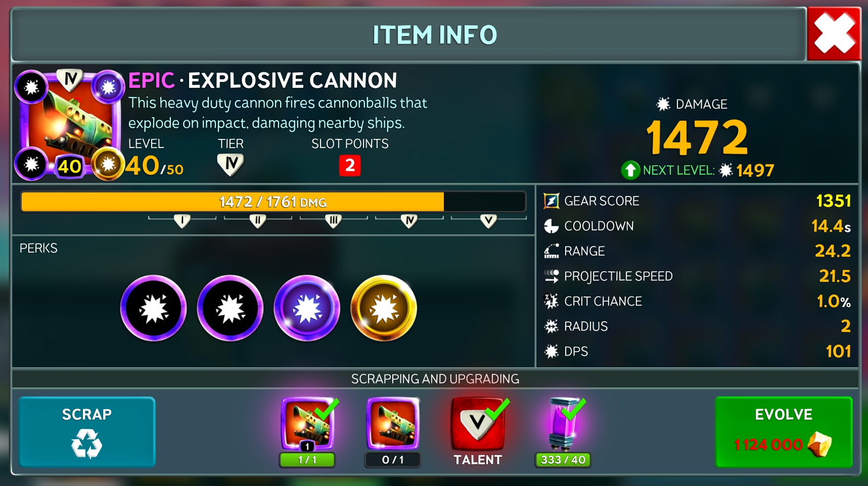
Task: Click the Talent V requirement icon
Action: click(x=478, y=423)
